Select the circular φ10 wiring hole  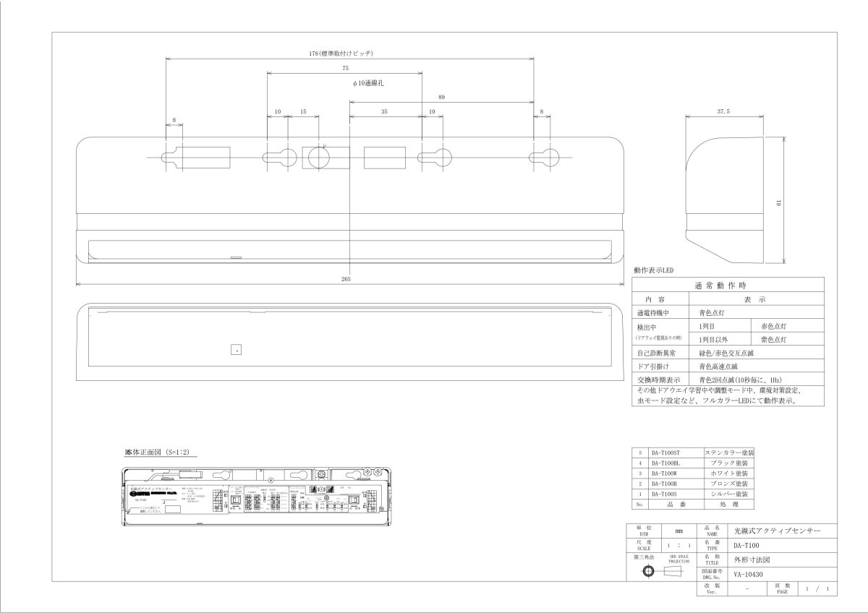pos(316,158)
